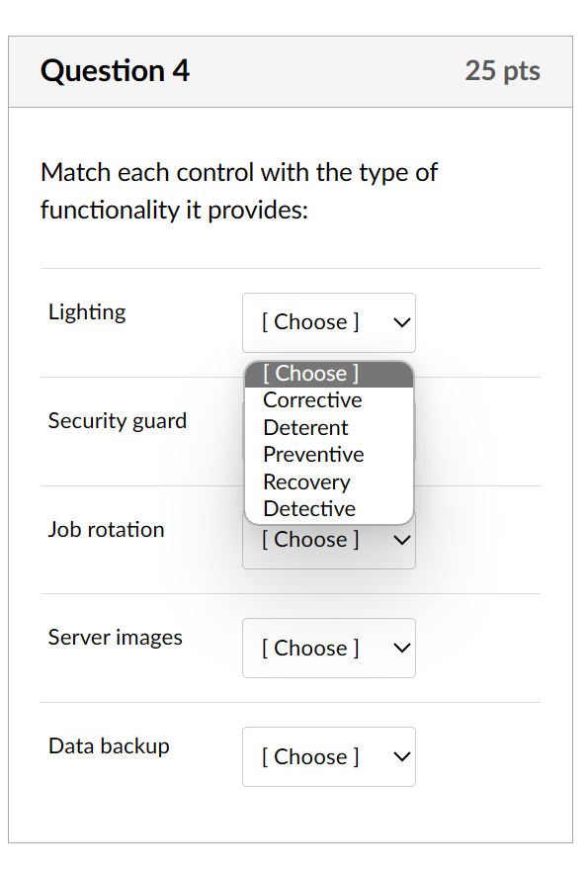Open the Server images dropdown menu
The image size is (588, 873).
pos(328,648)
